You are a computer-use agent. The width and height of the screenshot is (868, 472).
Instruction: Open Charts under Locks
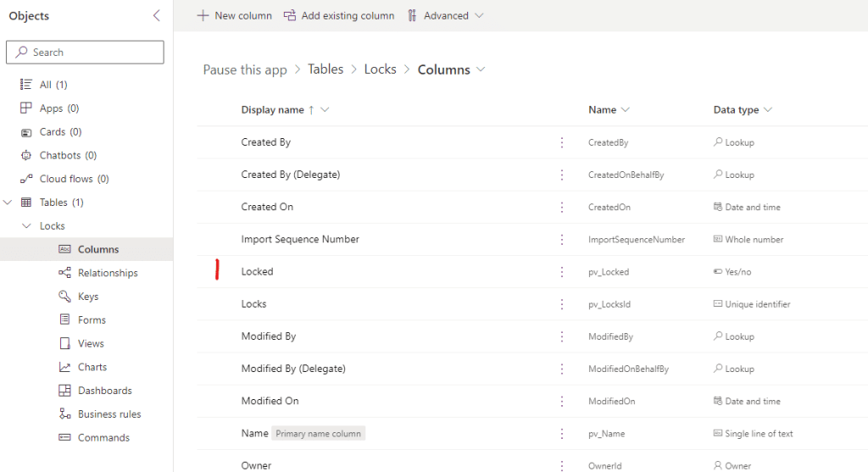click(x=82, y=367)
